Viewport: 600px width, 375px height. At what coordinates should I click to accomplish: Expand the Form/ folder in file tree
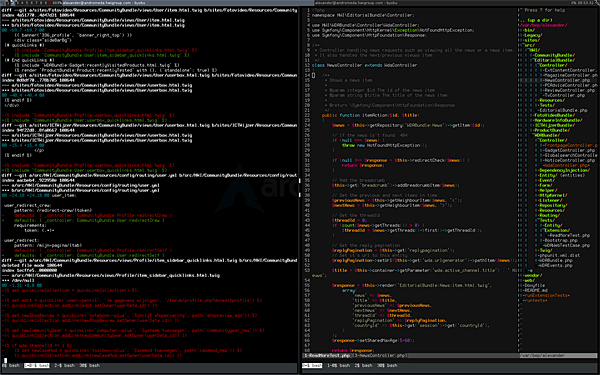(x=545, y=185)
